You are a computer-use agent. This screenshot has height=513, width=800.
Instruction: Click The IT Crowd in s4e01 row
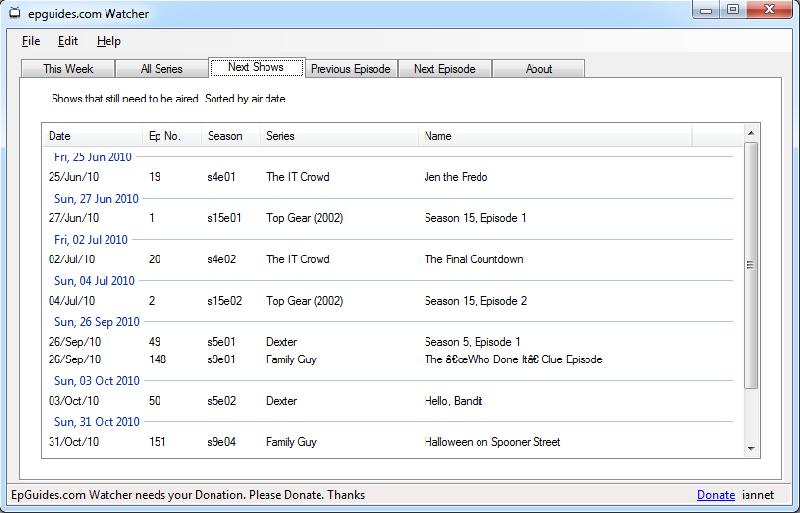coord(297,177)
